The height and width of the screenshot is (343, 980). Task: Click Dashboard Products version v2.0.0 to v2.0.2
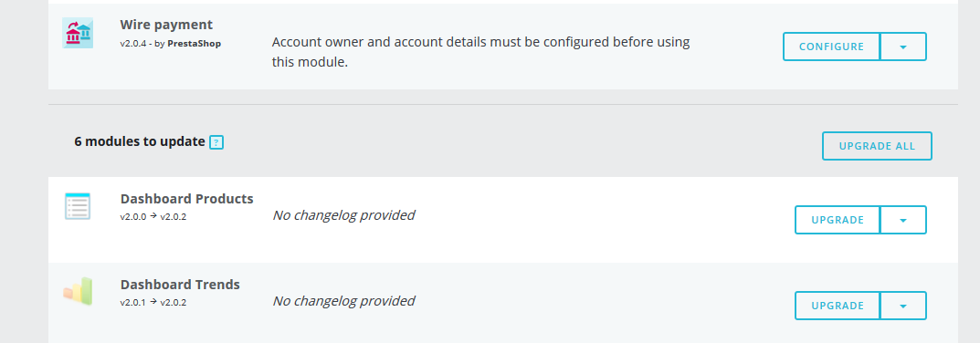pyautogui.click(x=153, y=217)
